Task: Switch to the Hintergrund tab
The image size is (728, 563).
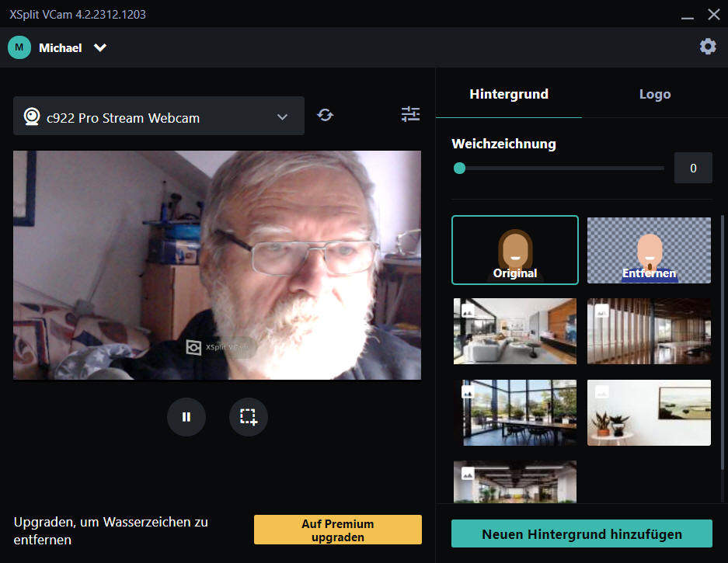Action: click(x=509, y=94)
